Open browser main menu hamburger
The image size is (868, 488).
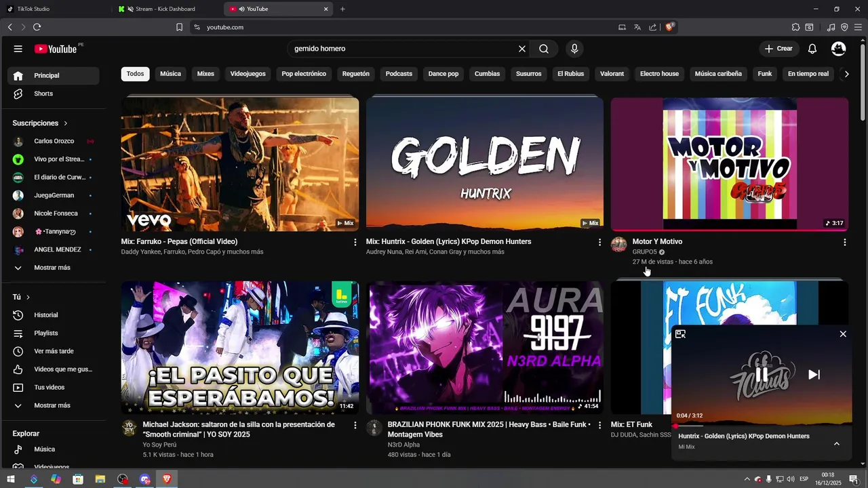click(x=858, y=27)
